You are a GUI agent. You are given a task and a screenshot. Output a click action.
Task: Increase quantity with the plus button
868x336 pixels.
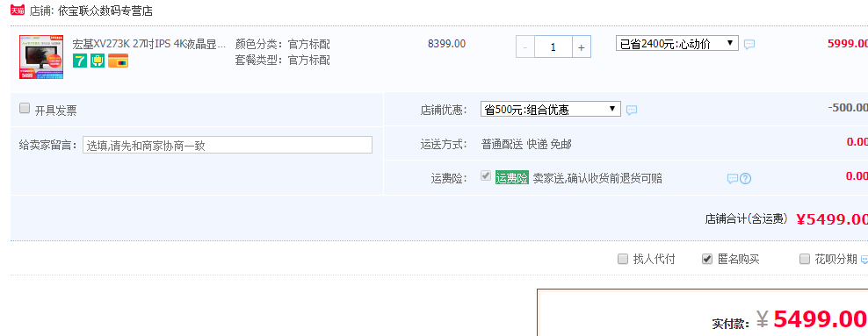click(x=582, y=47)
